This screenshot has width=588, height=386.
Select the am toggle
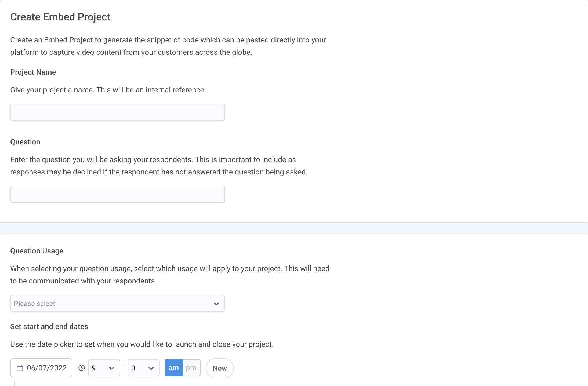click(173, 368)
